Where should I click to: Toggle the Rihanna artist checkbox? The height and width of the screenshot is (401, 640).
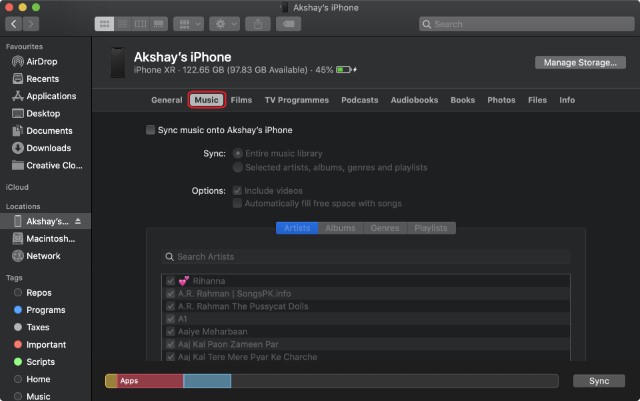tap(171, 281)
